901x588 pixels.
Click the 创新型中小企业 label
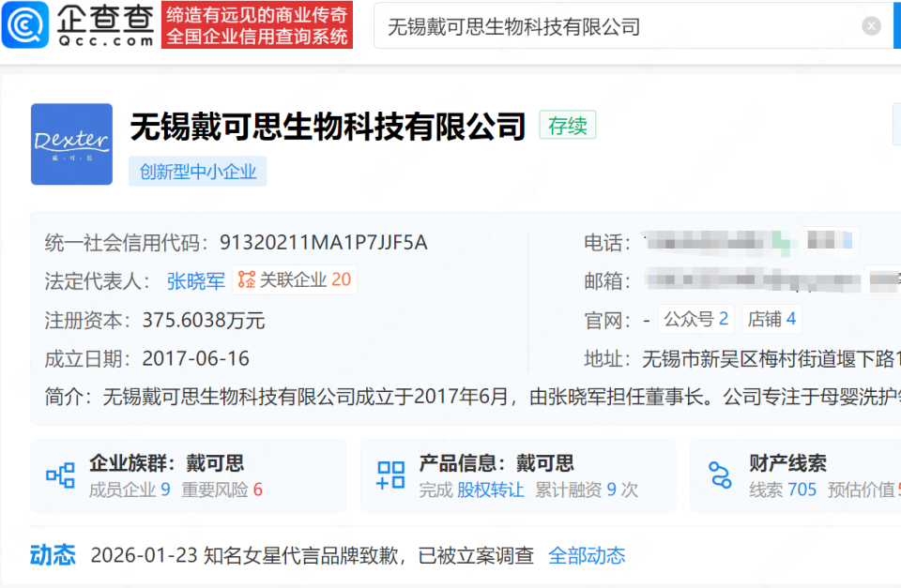tap(197, 171)
